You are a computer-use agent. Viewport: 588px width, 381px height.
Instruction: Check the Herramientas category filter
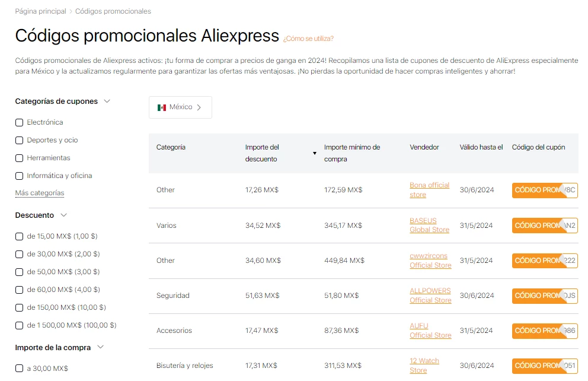(18, 158)
